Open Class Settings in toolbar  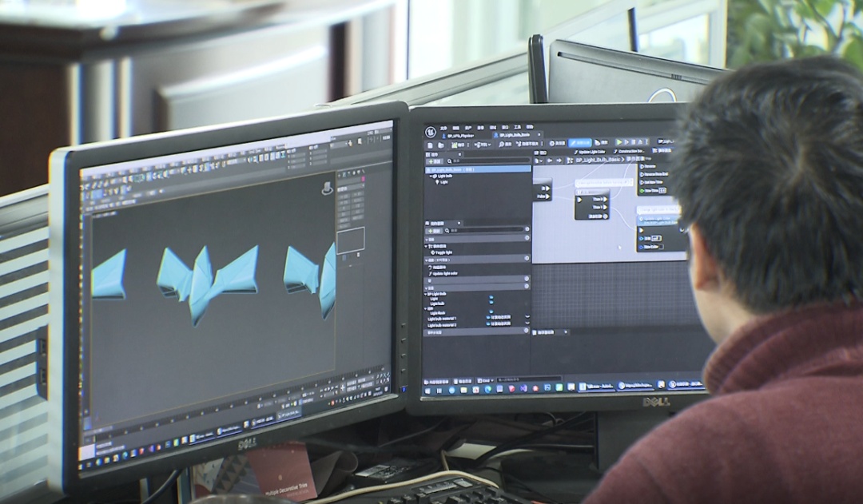tap(557, 143)
